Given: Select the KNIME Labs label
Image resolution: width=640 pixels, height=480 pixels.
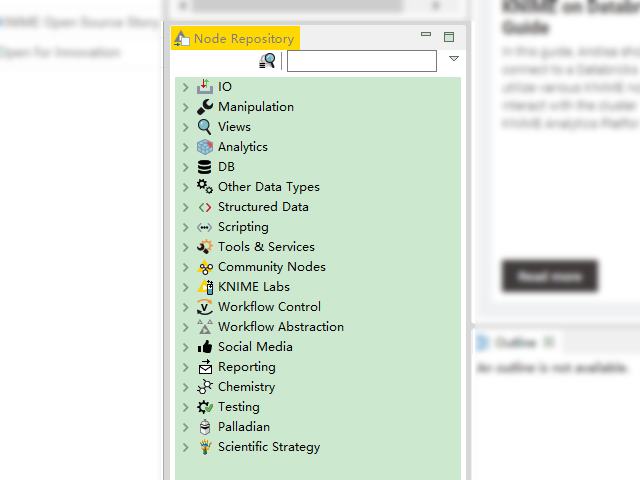Looking at the screenshot, I should click(x=254, y=287).
